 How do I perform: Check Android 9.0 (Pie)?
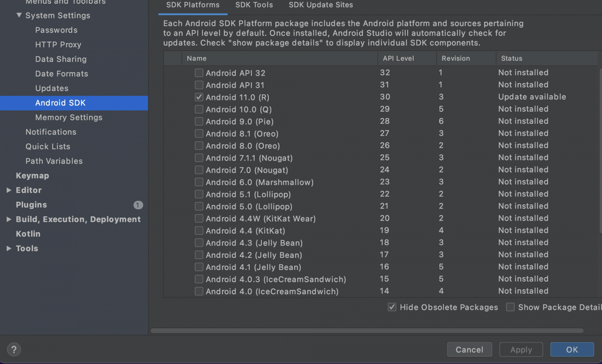pos(199,121)
